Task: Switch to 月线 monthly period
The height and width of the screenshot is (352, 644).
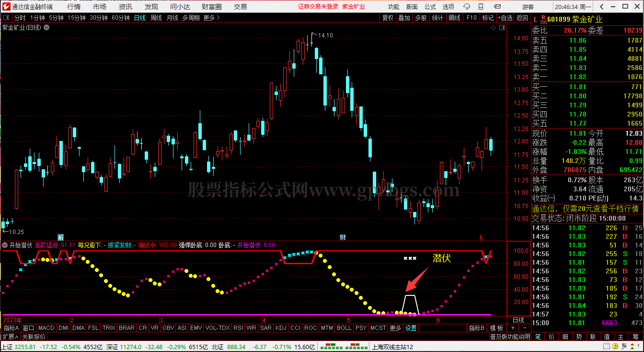Action: (172, 18)
